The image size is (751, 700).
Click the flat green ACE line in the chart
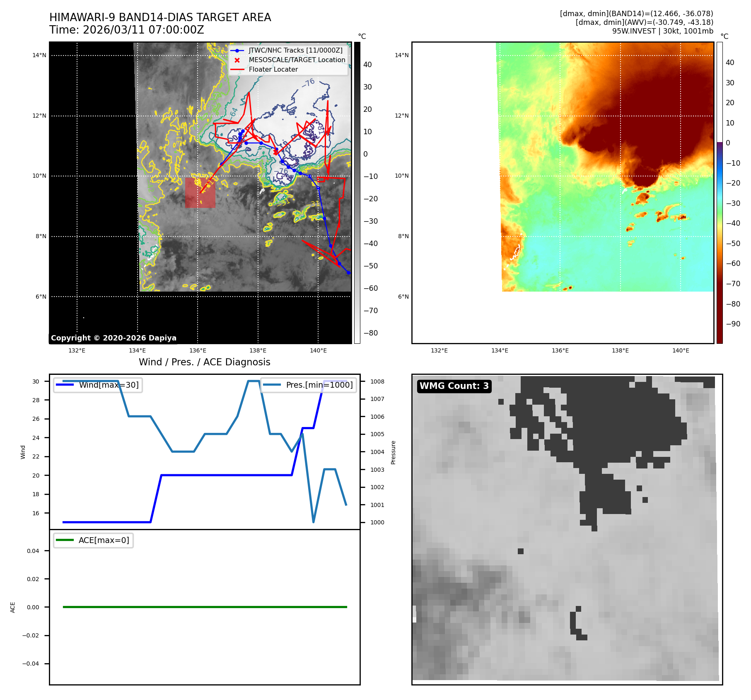coord(205,607)
